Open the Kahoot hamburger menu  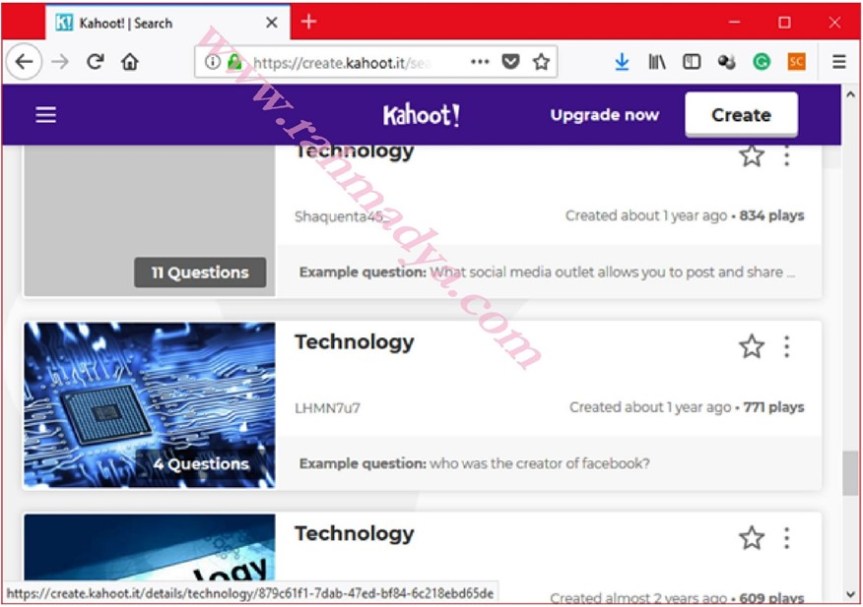pyautogui.click(x=46, y=115)
